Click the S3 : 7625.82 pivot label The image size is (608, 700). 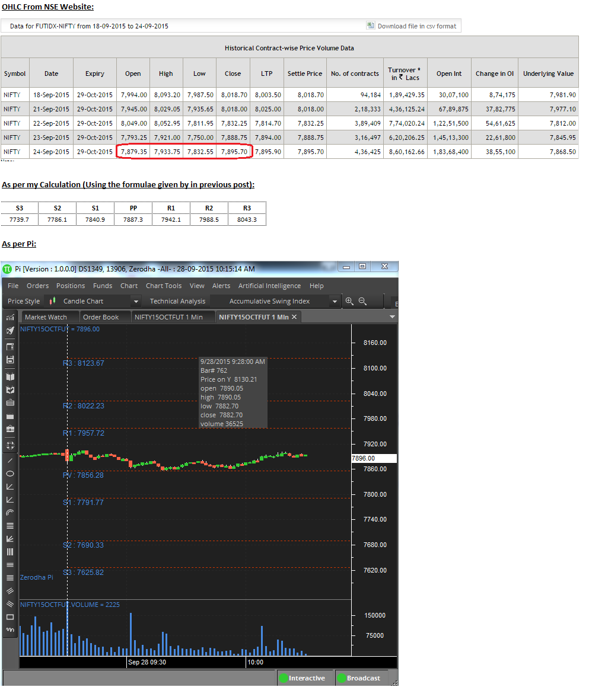tap(83, 573)
